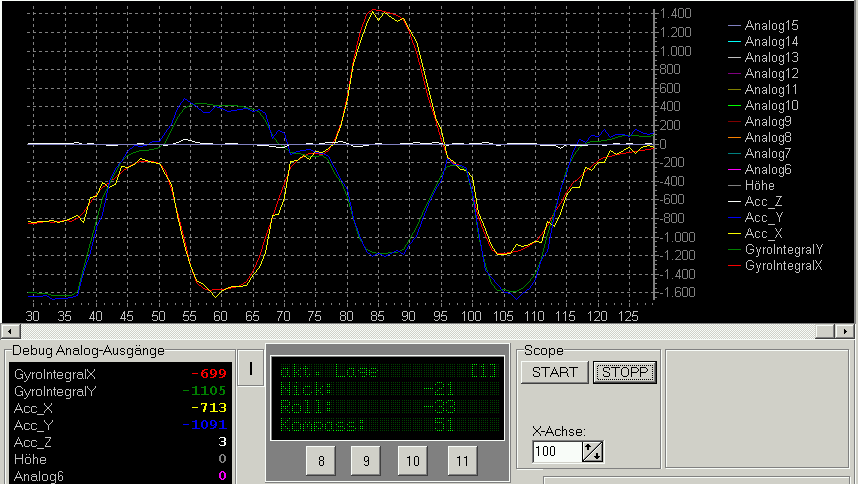Image resolution: width=858 pixels, height=484 pixels.
Task: Click the X-Achse spinner arrows
Action: coord(592,452)
